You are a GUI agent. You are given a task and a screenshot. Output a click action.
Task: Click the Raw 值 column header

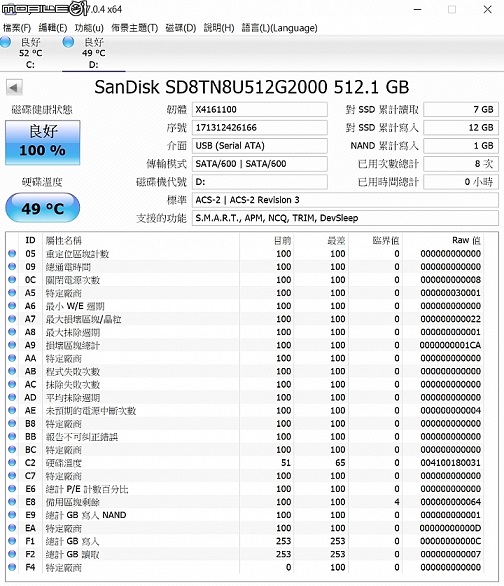pos(466,240)
